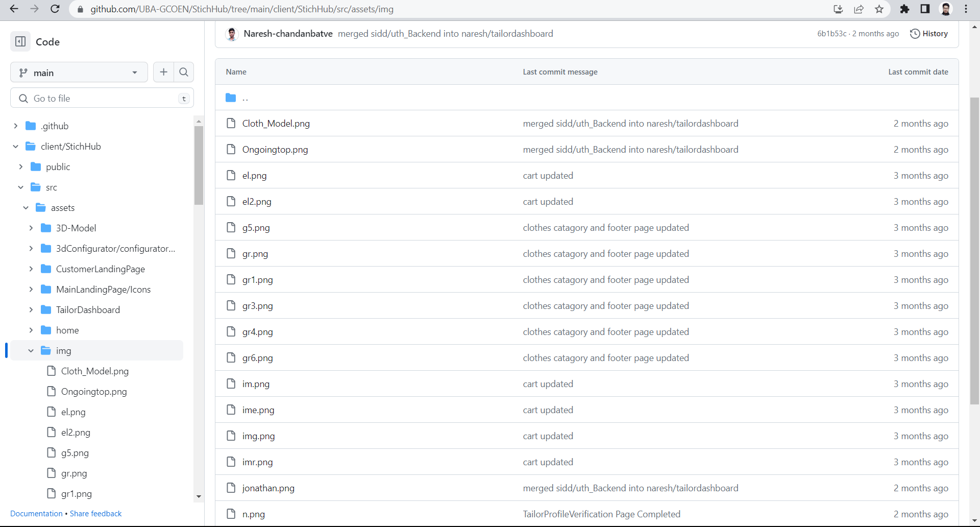Open the gr3.png file
This screenshot has height=527, width=980.
257,305
